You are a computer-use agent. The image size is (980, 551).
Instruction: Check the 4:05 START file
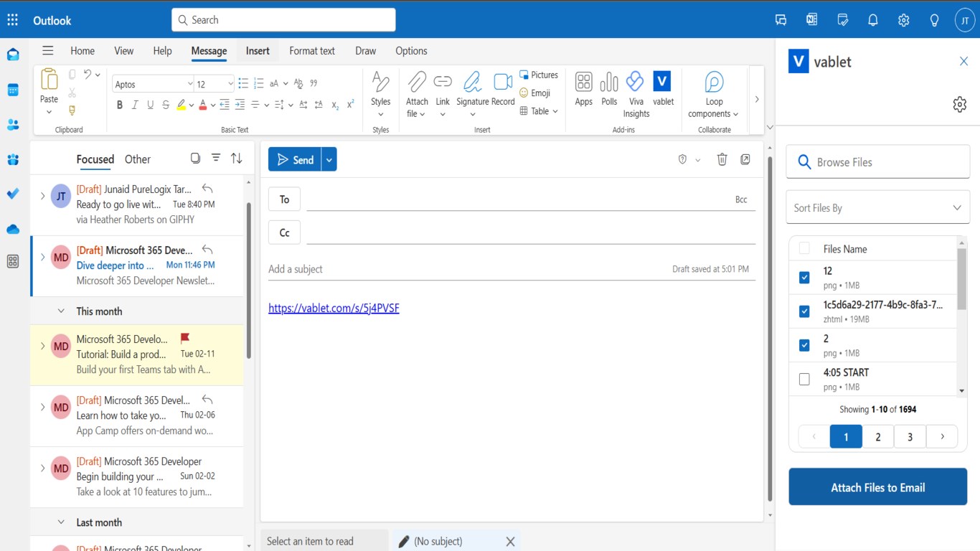pyautogui.click(x=804, y=379)
